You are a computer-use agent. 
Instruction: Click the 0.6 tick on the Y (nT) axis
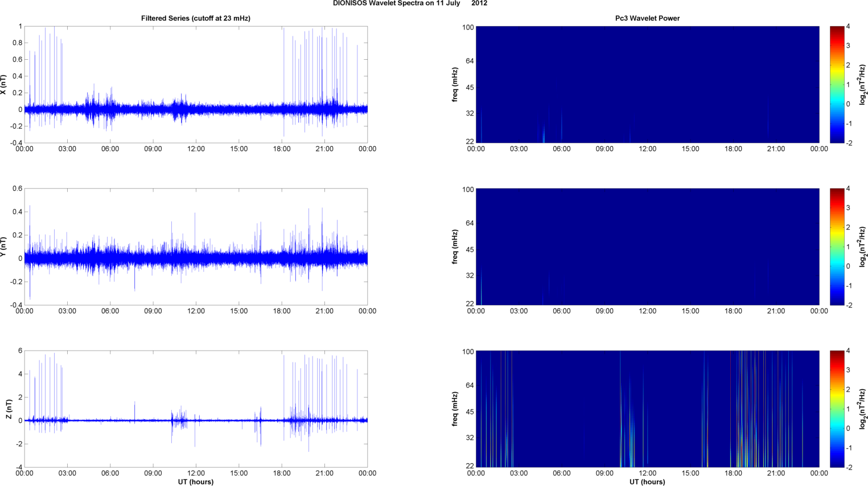(x=17, y=189)
